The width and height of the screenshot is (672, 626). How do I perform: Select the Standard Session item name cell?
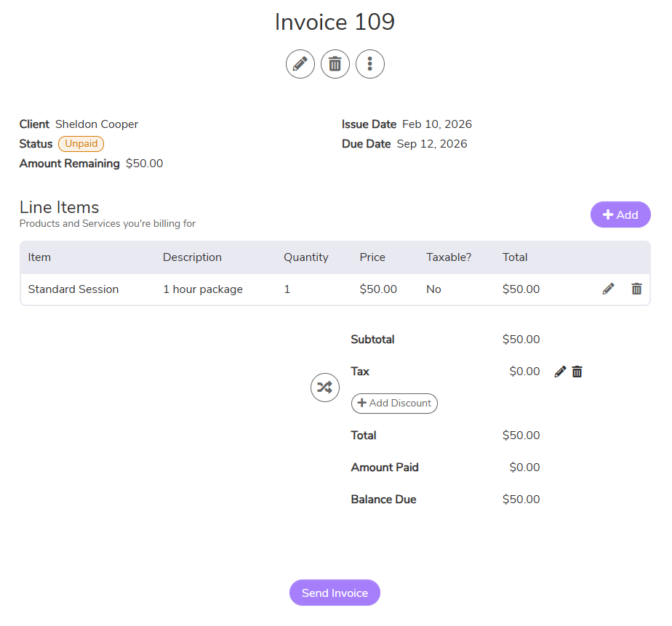pos(73,289)
